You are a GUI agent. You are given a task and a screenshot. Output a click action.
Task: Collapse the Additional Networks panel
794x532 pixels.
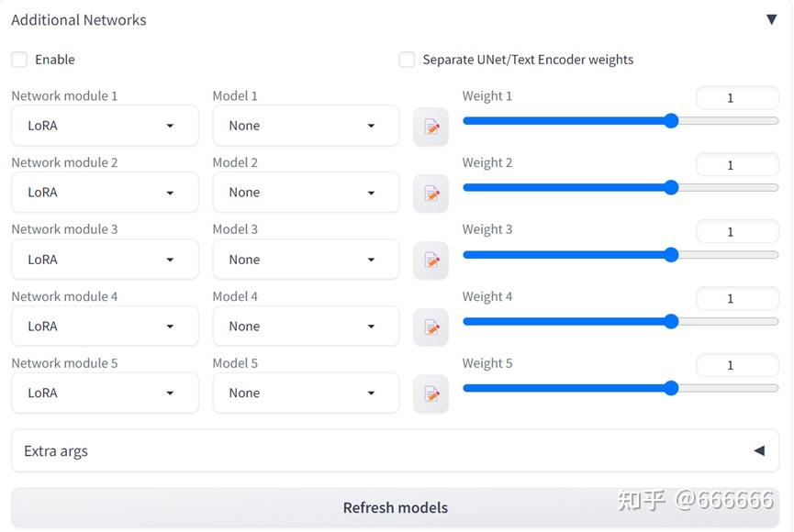(771, 19)
